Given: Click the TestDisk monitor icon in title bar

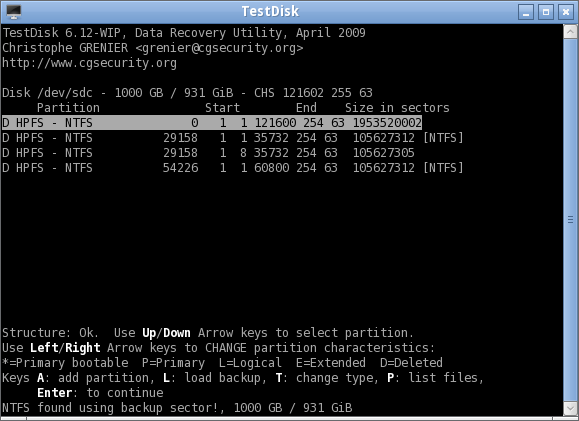Looking at the screenshot, I should coord(14,12).
